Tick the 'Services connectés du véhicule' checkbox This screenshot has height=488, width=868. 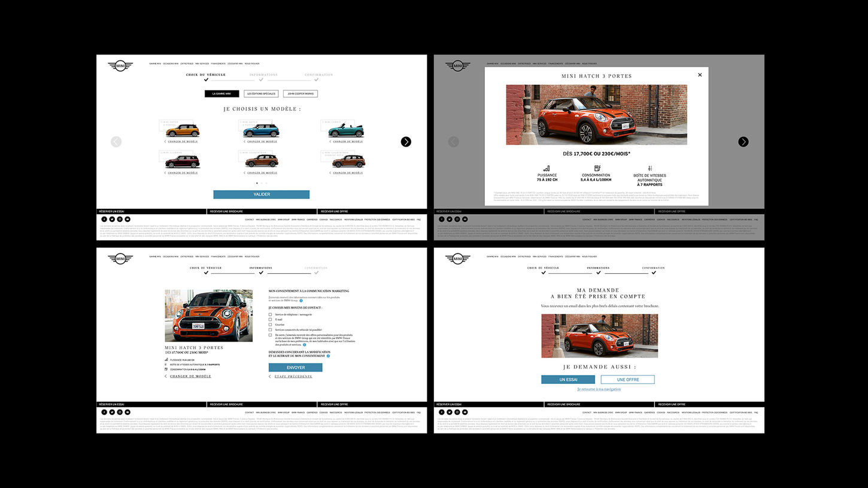270,330
